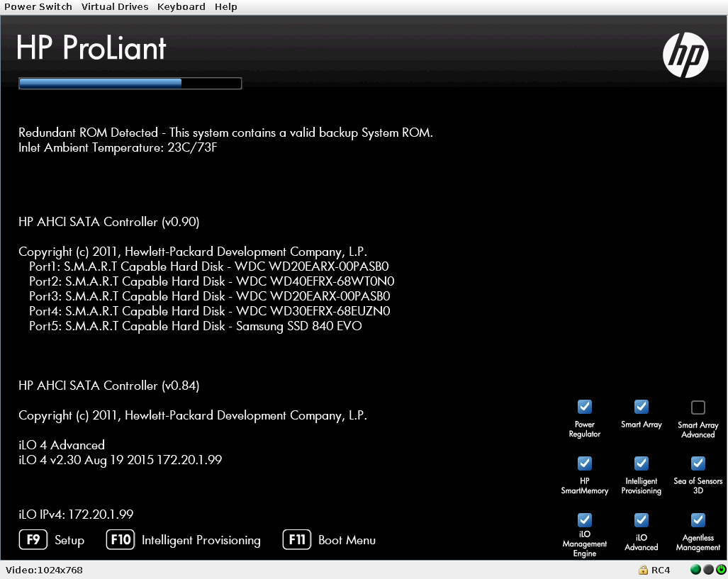Viewport: 728px width, 579px height.
Task: Click the Video:1024x768 status text
Action: pyautogui.click(x=44, y=570)
